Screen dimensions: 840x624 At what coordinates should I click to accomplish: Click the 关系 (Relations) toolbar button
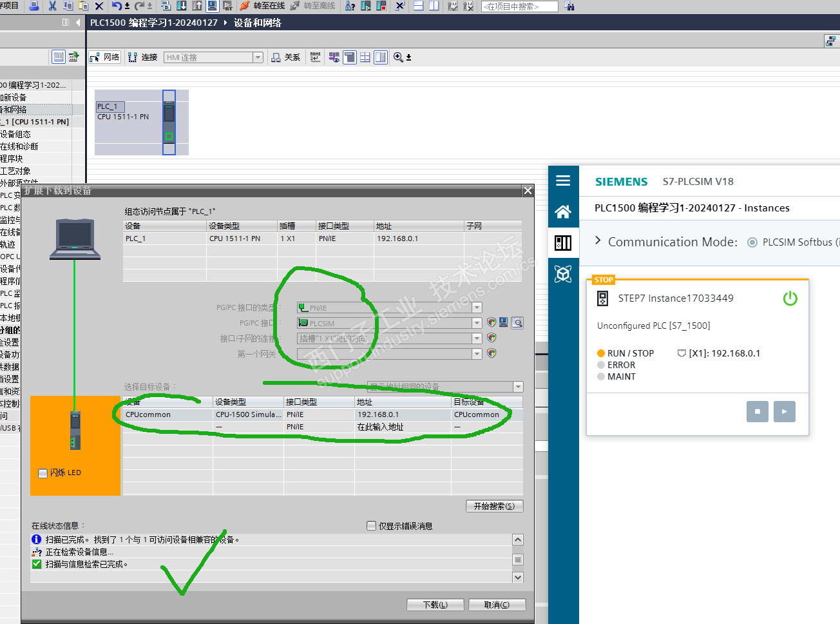point(286,57)
